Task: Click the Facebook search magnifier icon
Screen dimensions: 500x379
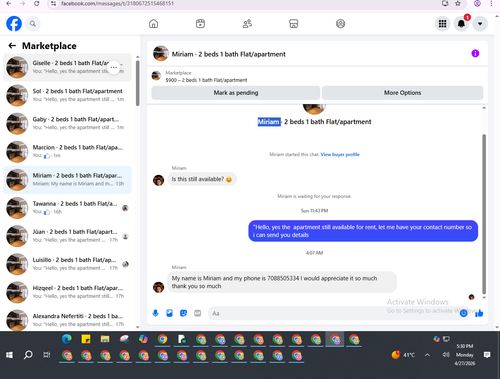Action: coord(33,24)
